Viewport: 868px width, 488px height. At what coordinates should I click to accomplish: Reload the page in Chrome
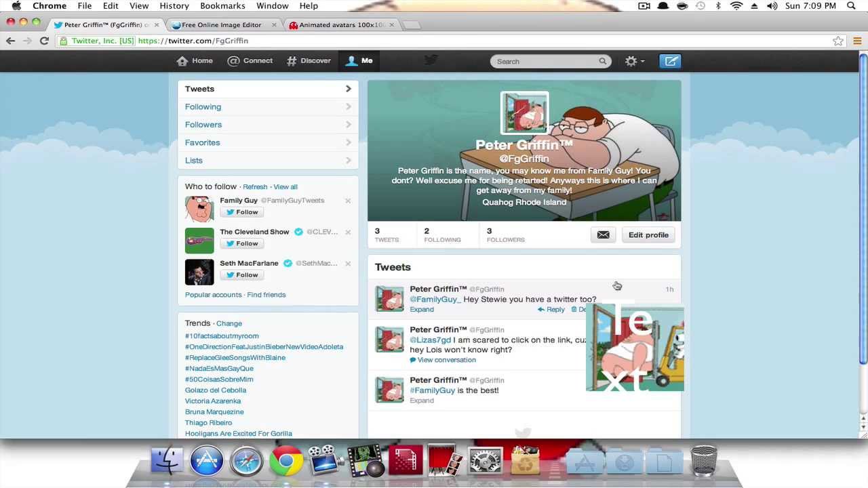pos(44,41)
